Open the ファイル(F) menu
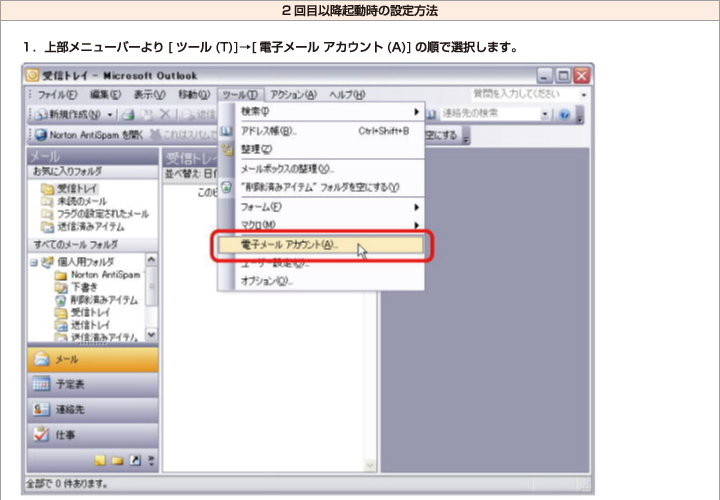This screenshot has height=500, width=720. [57, 95]
